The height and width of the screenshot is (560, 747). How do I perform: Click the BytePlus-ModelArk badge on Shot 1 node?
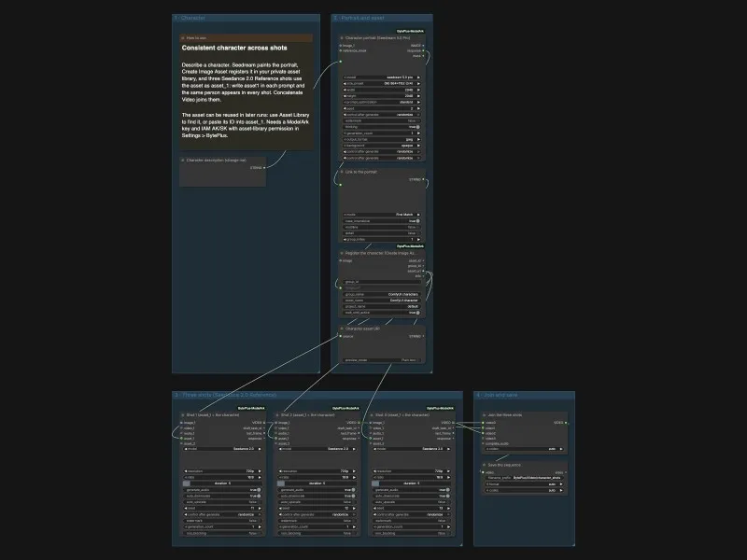tap(251, 409)
